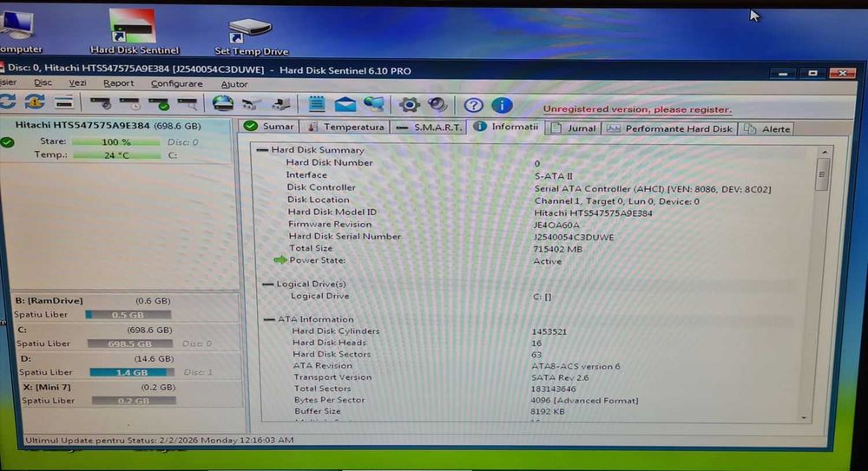Click the disk with green checkmark icon

158,103
